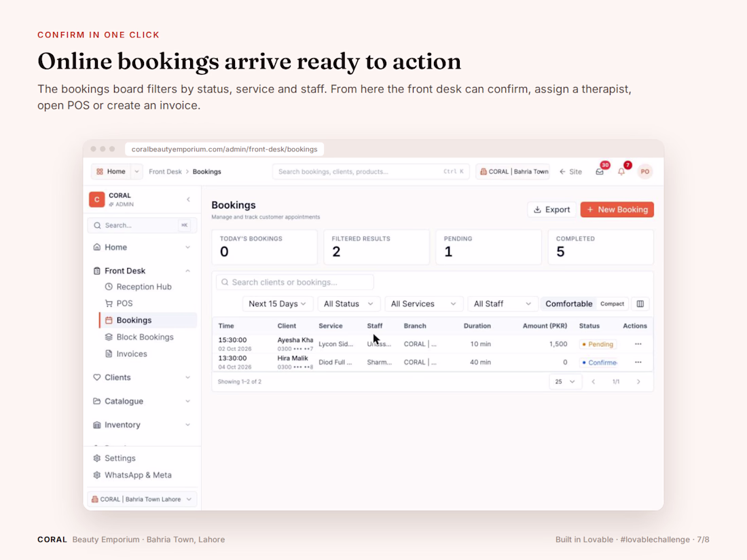
Task: Go to previous page of bookings
Action: [593, 381]
